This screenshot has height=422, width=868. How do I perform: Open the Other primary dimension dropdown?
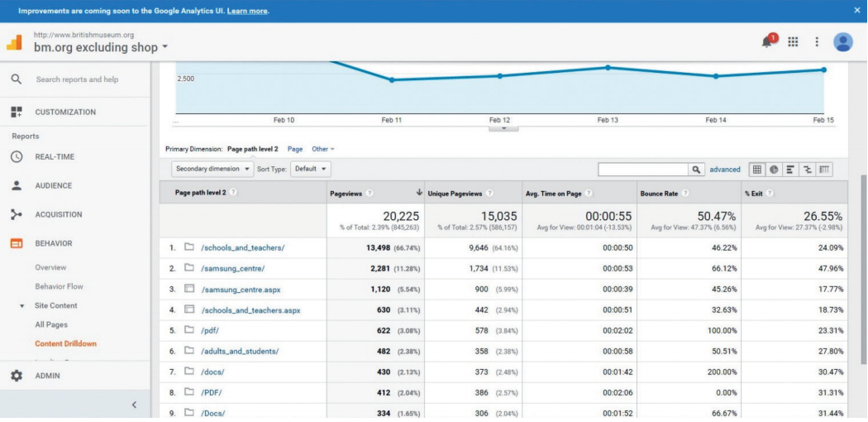pyautogui.click(x=322, y=149)
